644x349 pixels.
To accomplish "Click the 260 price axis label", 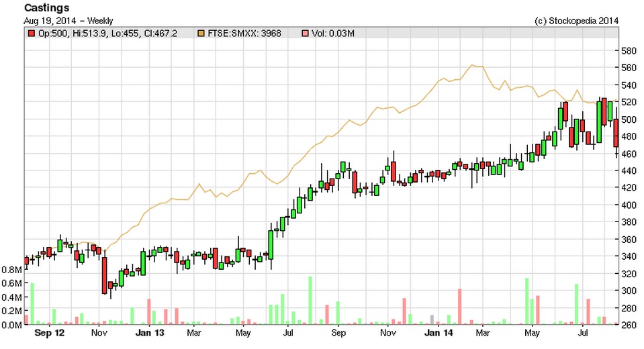I will [629, 325].
